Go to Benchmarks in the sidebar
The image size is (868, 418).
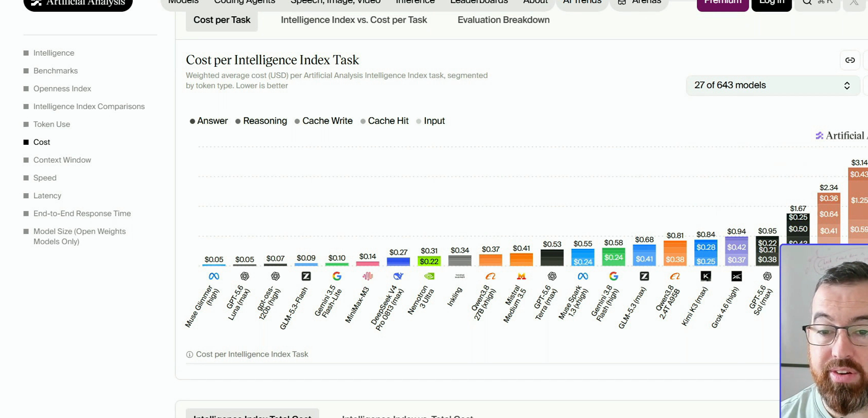[56, 71]
